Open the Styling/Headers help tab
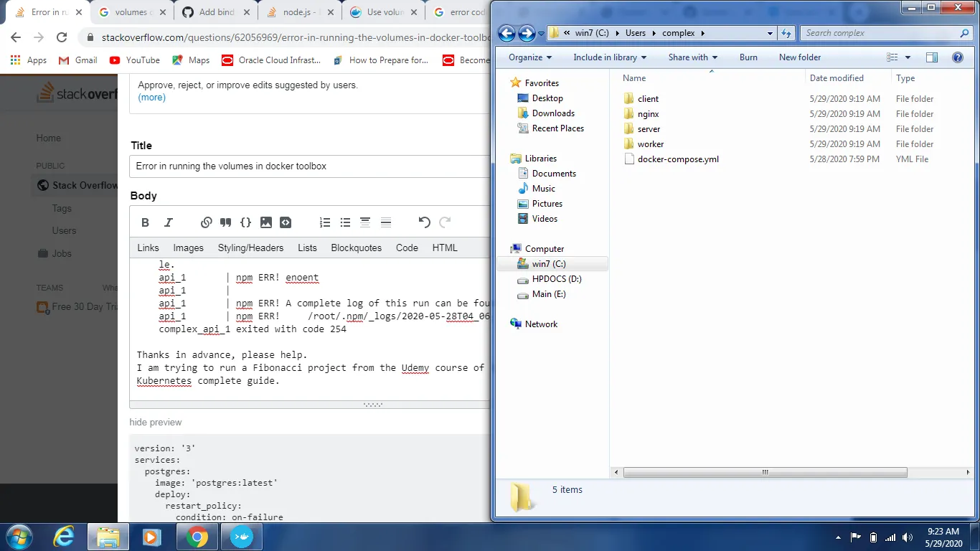Image resolution: width=980 pixels, height=551 pixels. coord(250,248)
